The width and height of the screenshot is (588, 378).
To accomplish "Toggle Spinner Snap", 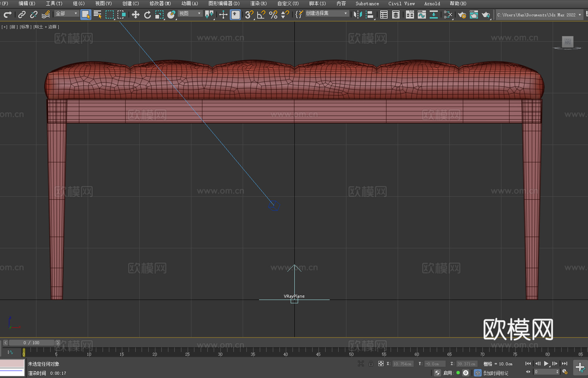I will [285, 14].
